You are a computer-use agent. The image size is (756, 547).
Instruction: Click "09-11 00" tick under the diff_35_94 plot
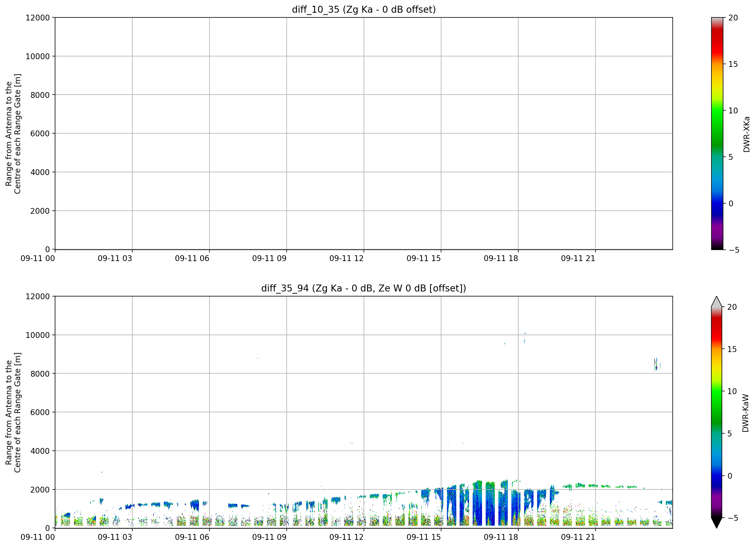click(x=38, y=537)
